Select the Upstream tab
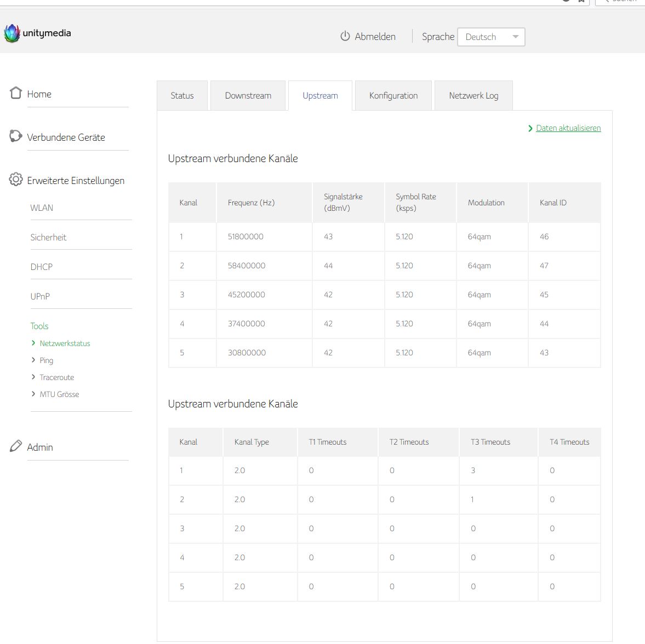This screenshot has height=644, width=645. (321, 95)
